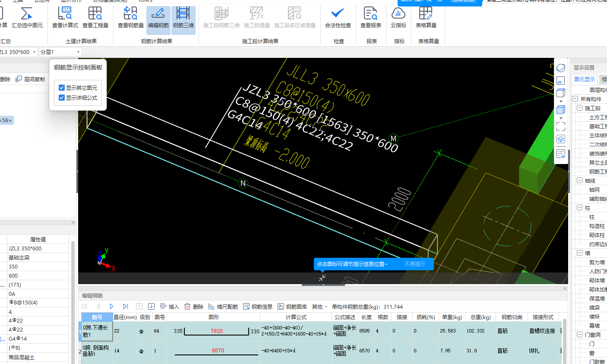The height and width of the screenshot is (364, 607).
Task: Click 删除 button in rebar toolbar
Action: [x=194, y=307]
